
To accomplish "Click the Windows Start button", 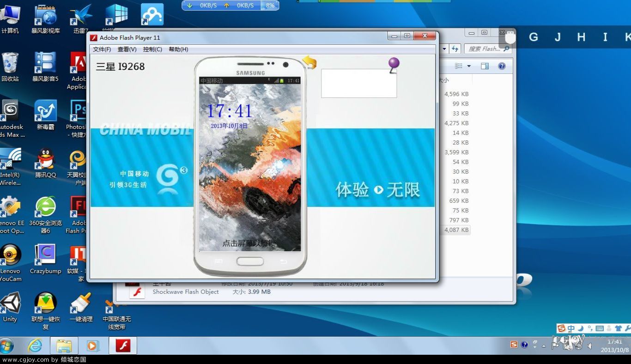I will (x=7, y=345).
